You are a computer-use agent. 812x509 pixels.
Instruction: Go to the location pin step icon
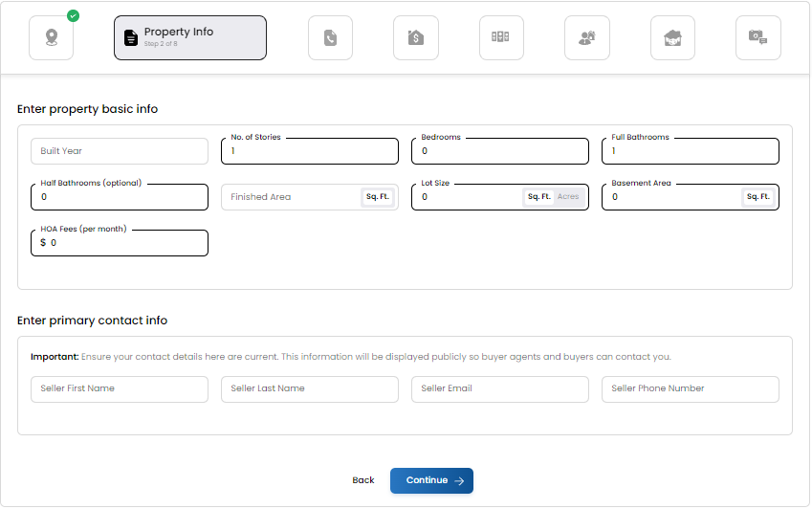[x=52, y=38]
